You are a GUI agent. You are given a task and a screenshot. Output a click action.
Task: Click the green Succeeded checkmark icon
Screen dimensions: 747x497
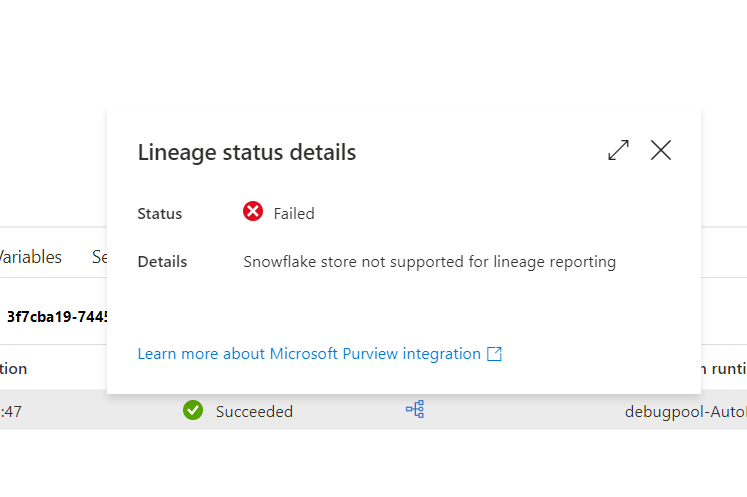(193, 410)
